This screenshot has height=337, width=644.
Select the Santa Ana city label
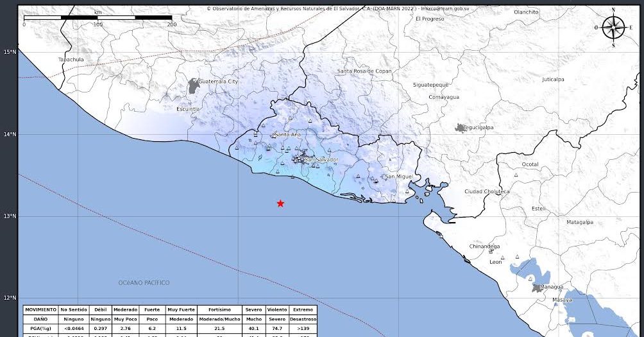click(287, 135)
